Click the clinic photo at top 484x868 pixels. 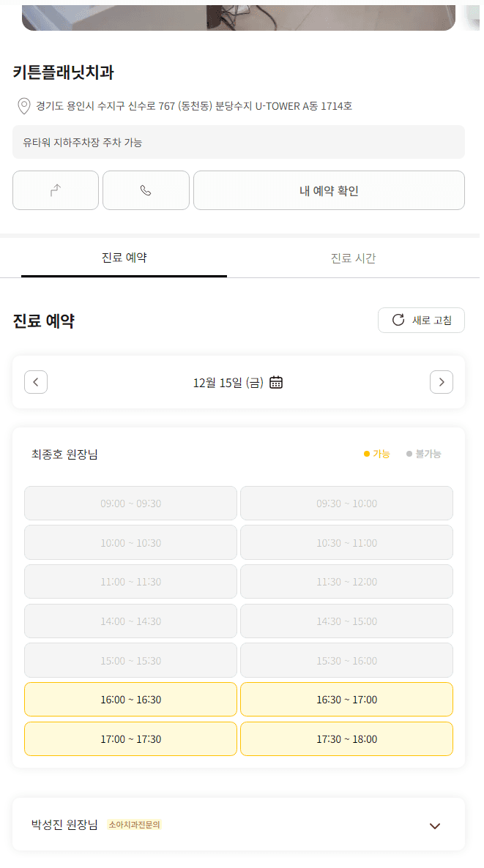pos(239,16)
